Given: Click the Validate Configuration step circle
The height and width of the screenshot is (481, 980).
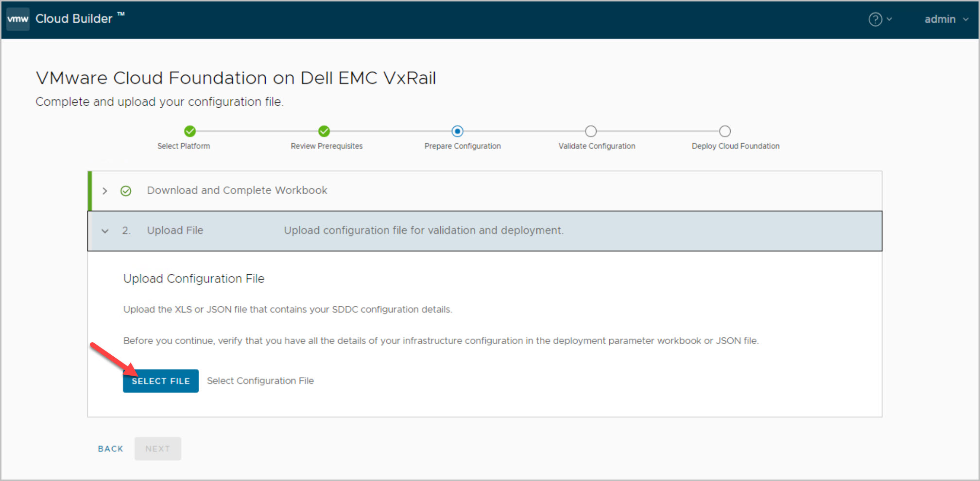Looking at the screenshot, I should tap(591, 131).
